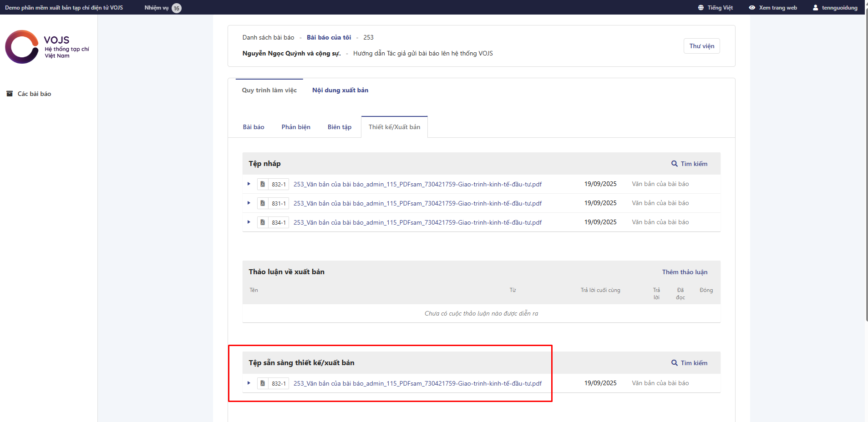
Task: Select the Biên tập tab
Action: 339,127
